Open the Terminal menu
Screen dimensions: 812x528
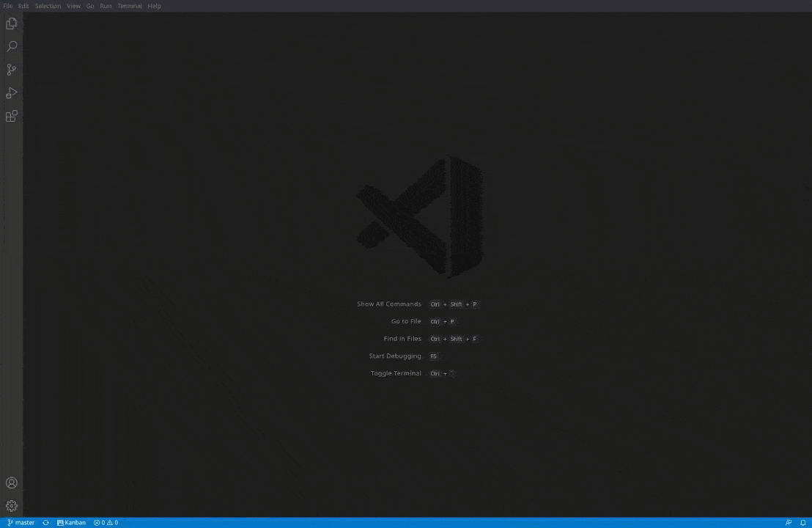(x=130, y=6)
